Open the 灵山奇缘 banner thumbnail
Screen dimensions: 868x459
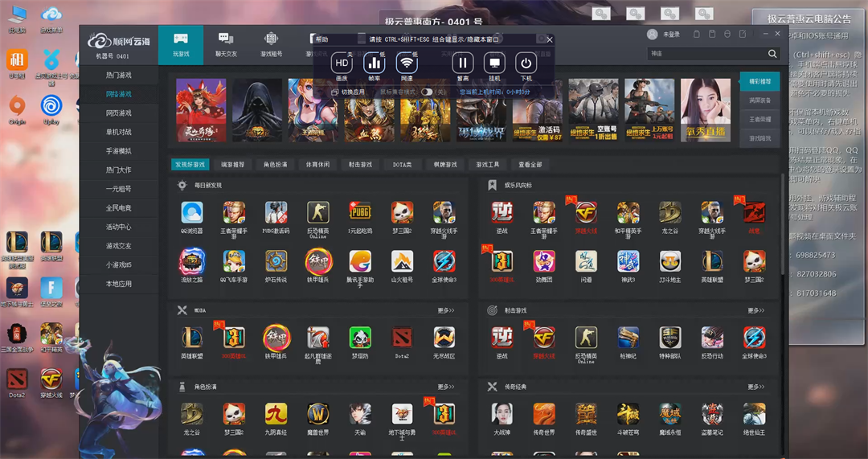click(201, 110)
